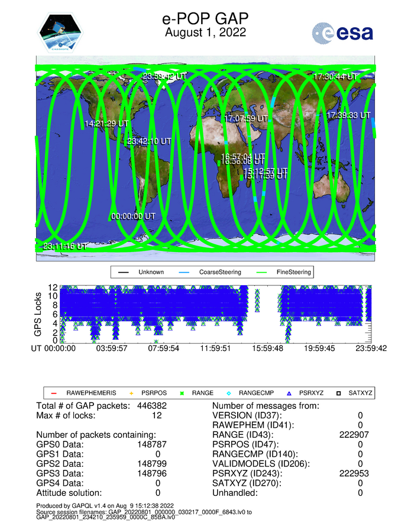Click the e-POP GAP title
Screen dimensions: 411x532
205,19
